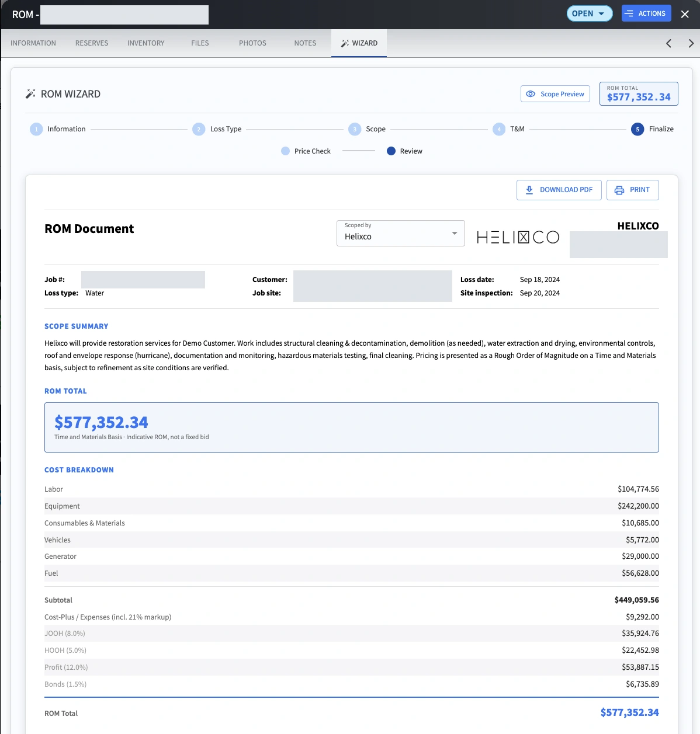Switch to the NOTES tab
The width and height of the screenshot is (700, 734).
[x=305, y=43]
